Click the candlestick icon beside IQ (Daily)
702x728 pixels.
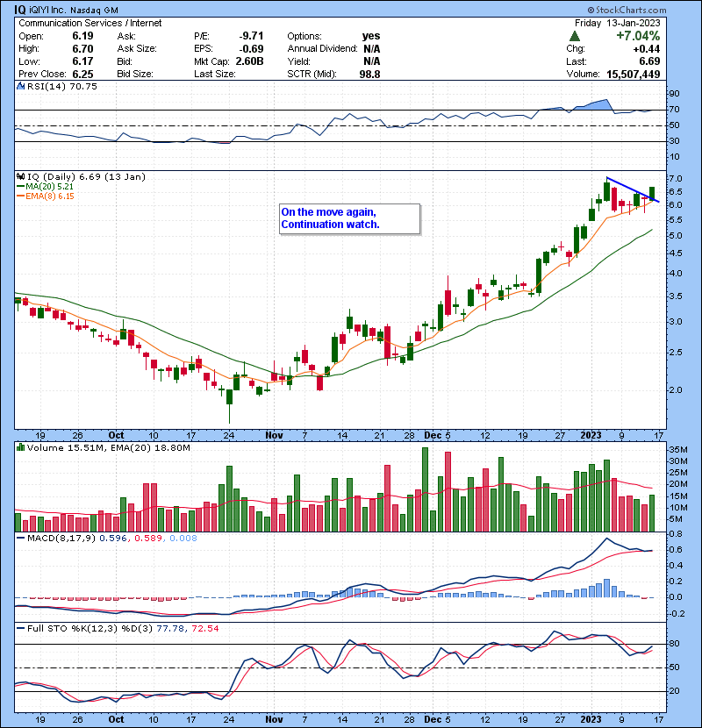pos(21,177)
